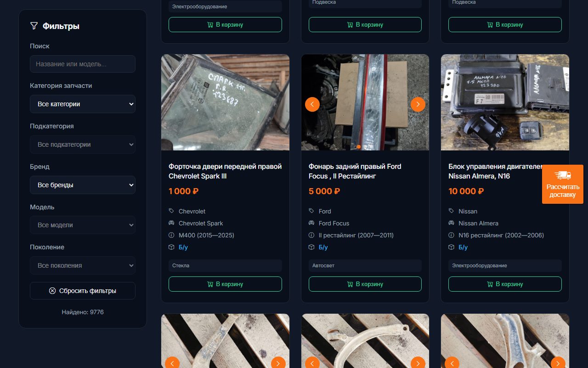Open Форточка двери передней правой Chevrolet Spark listing
Screen dimensions: 588x368
tap(225, 171)
